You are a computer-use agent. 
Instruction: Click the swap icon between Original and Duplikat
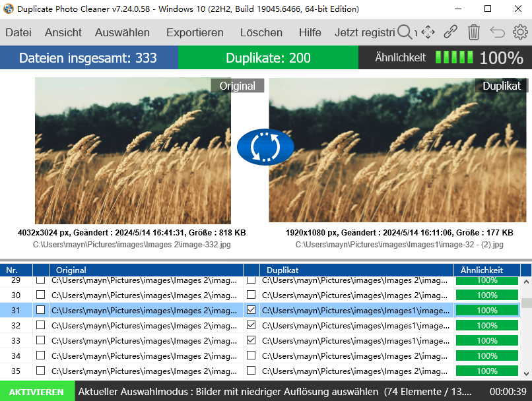(265, 147)
